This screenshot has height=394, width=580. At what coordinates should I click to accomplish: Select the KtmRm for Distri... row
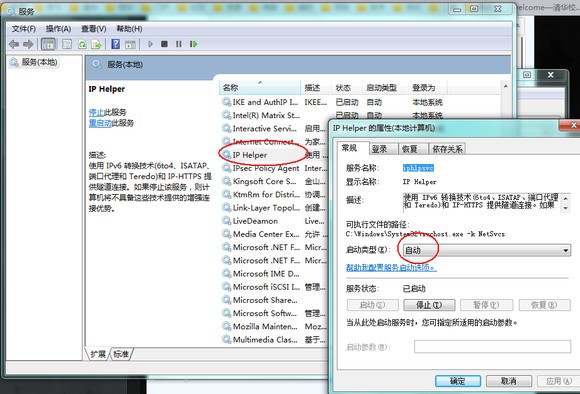(274, 194)
